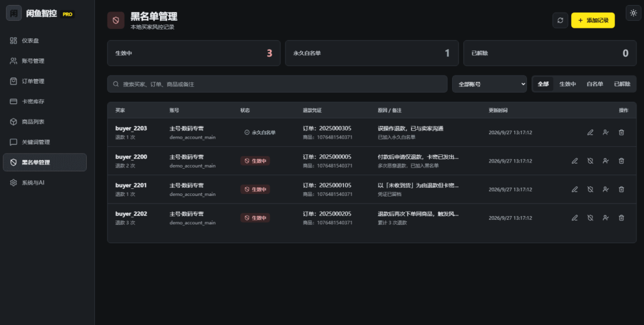Screen dimensions: 644x325
Task: Click the reason text 误操作退款,已与卖家沟通
Action: coord(410,128)
